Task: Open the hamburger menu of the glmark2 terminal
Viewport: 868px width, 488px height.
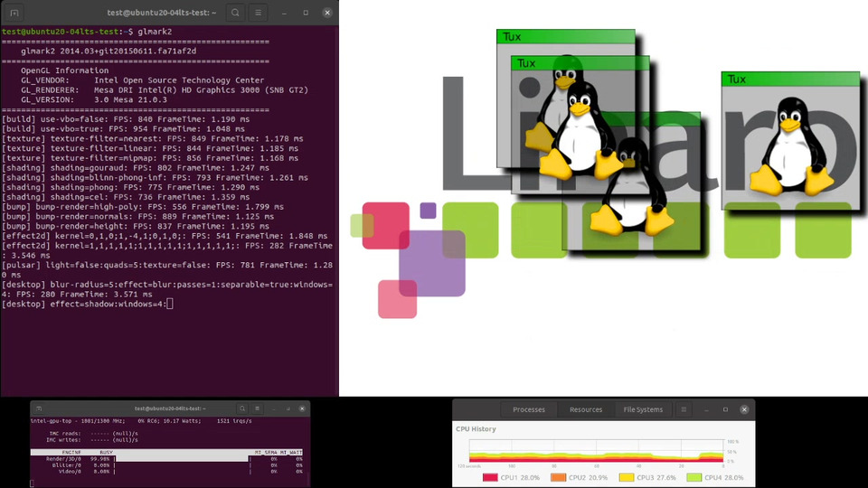Action: (x=258, y=12)
